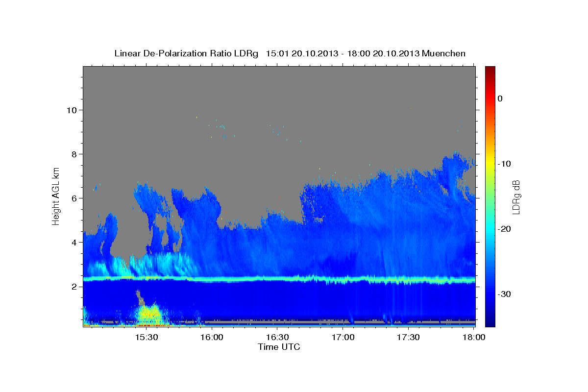The image size is (588, 392).
Task: Click the 17:00 time tick label
Action: click(343, 338)
